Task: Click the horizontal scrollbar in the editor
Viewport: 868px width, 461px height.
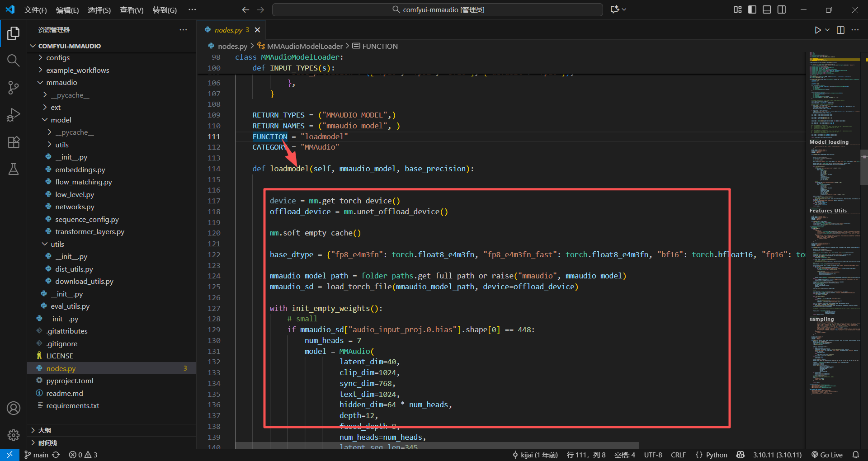Action: (437, 446)
